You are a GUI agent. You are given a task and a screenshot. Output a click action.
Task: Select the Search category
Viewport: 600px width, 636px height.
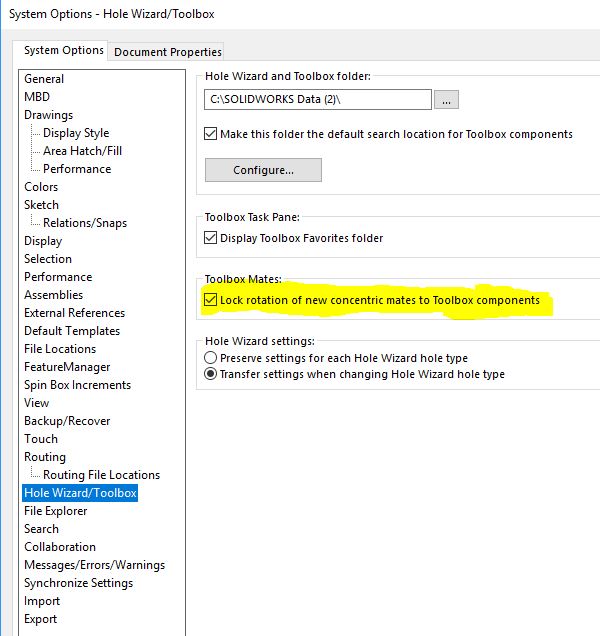(x=41, y=529)
